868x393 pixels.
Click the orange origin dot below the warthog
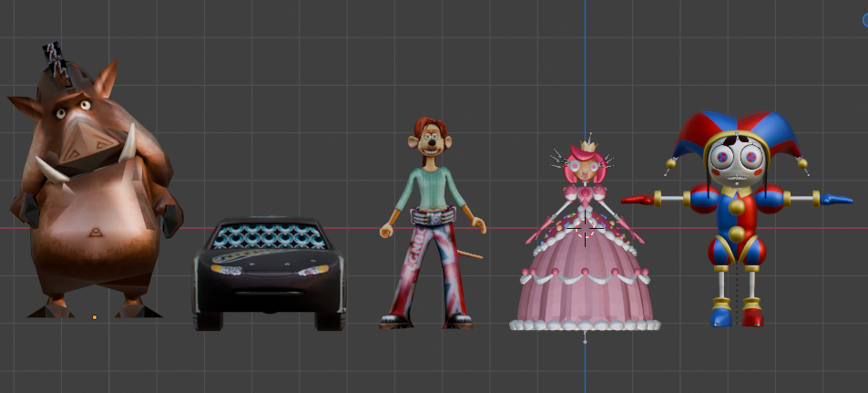click(95, 317)
